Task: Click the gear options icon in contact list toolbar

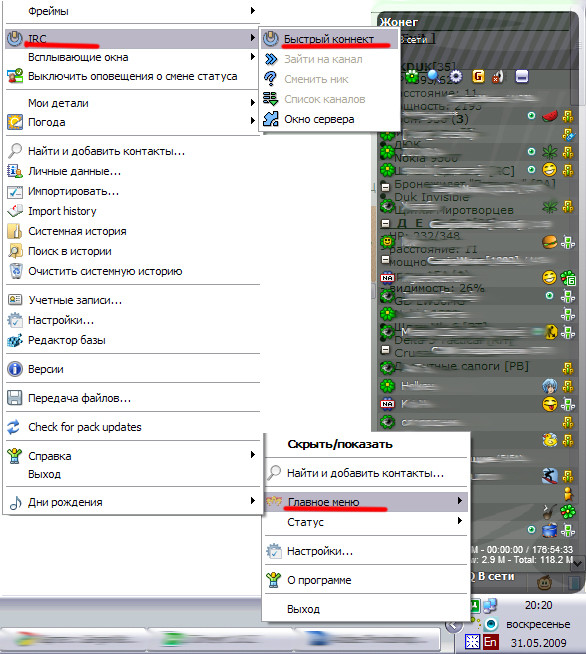Action: (456, 76)
